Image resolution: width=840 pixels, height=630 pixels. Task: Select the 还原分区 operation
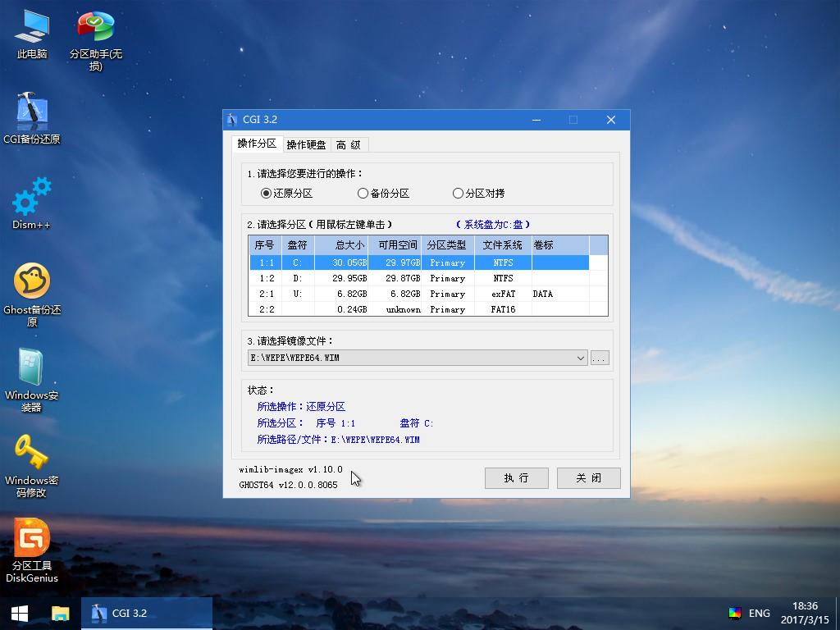point(265,193)
